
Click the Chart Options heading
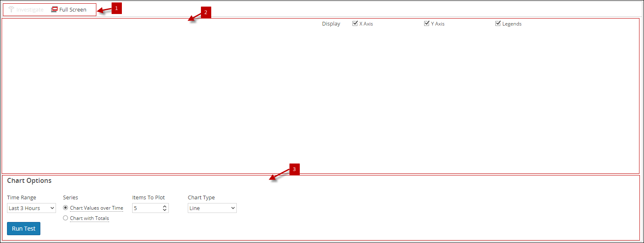pos(29,181)
